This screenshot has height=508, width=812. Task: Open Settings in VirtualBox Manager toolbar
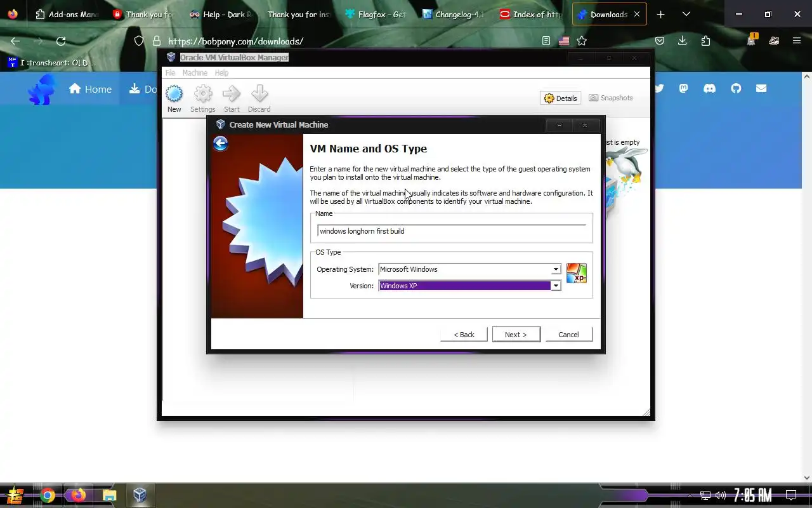coord(203,99)
